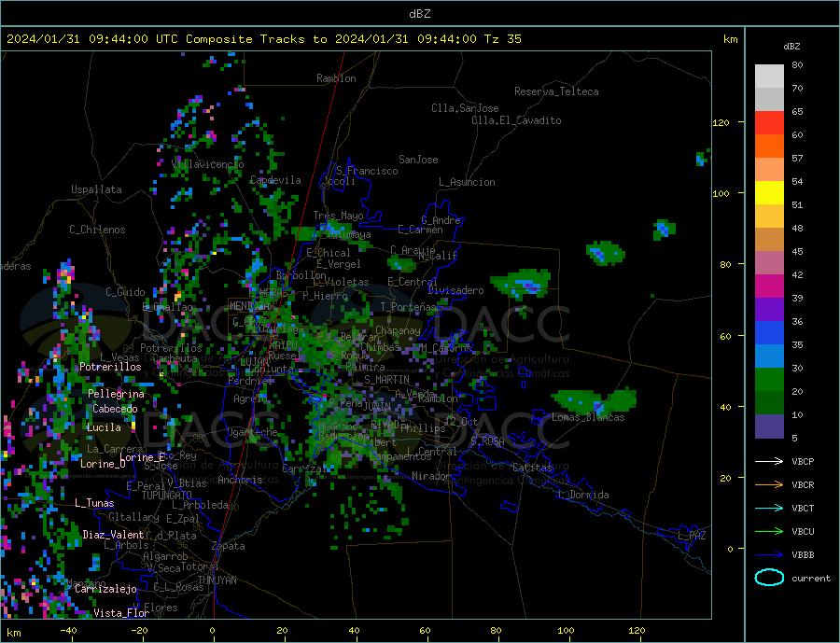
Task: Click the L_Asuncion map label
Action: [x=468, y=182]
